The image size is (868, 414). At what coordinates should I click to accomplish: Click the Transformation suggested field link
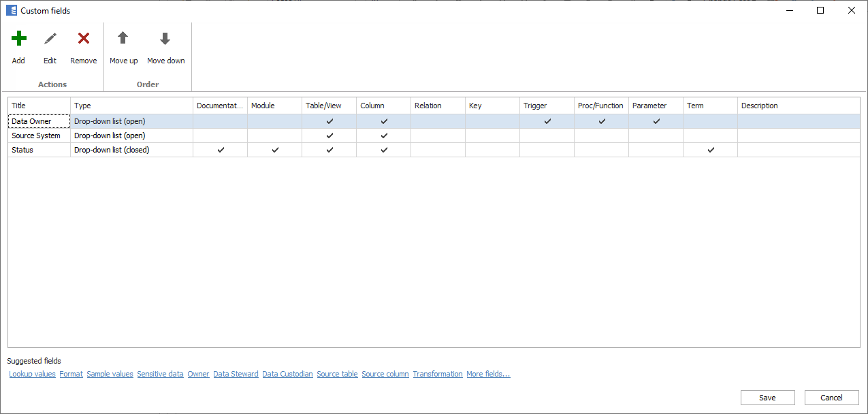pyautogui.click(x=437, y=374)
